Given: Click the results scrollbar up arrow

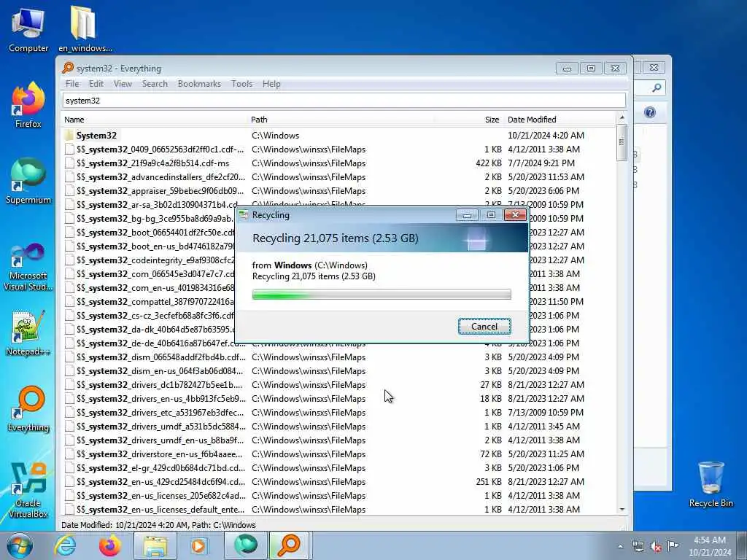Looking at the screenshot, I should coord(622,117).
